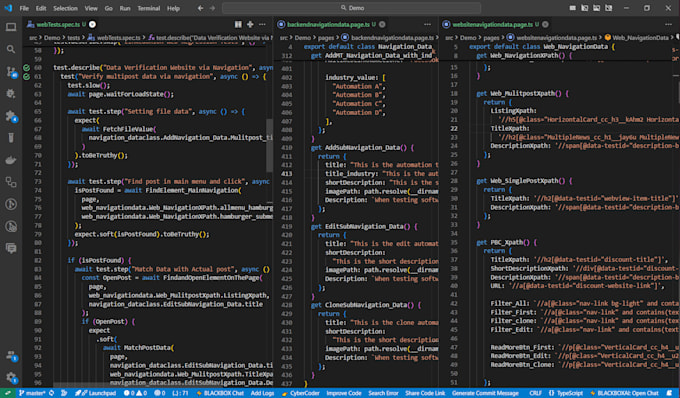
Task: Open the Testing beaker view
Action: 11,138
